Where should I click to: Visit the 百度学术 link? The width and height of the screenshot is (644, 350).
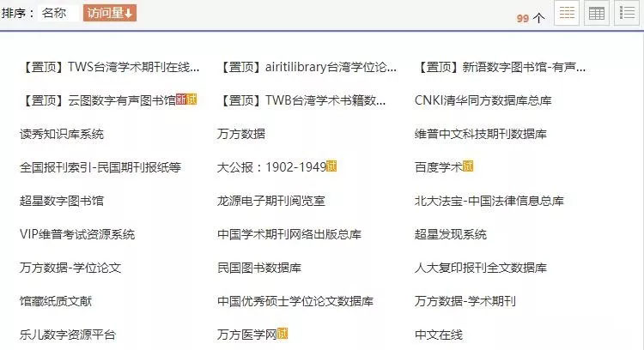point(438,167)
